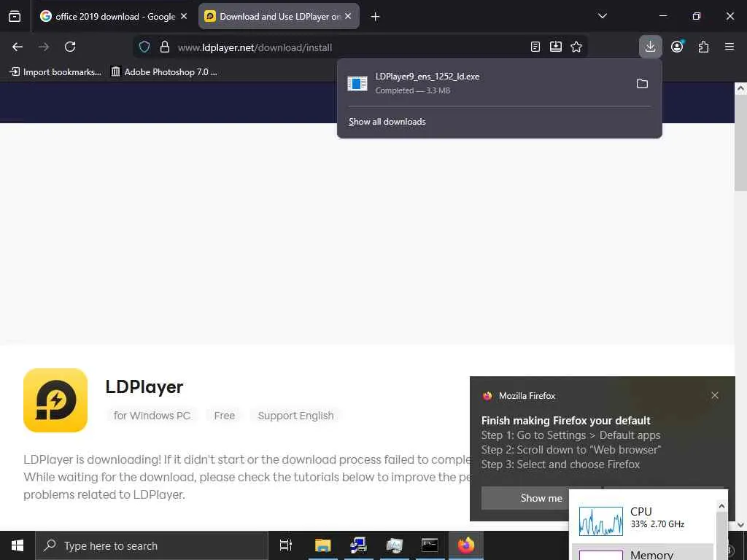
Task: Open Command Prompt taskbar icon
Action: [429, 545]
